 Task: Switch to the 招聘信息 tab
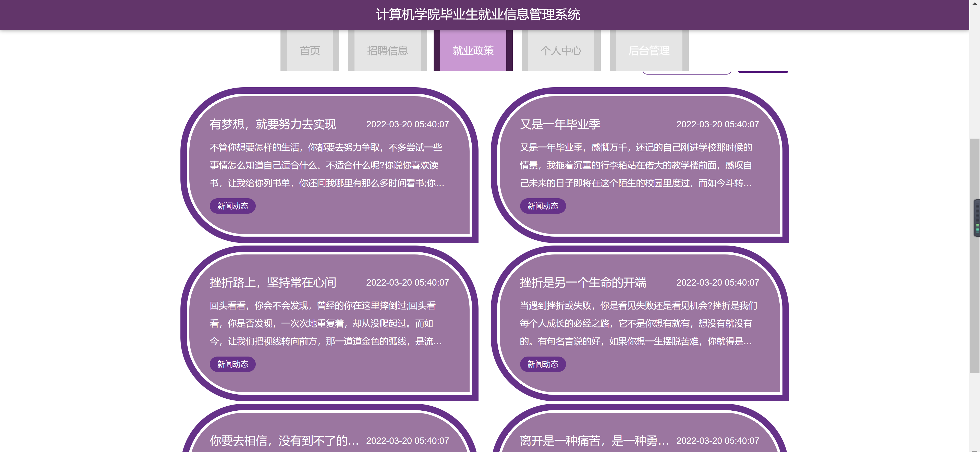coord(387,51)
